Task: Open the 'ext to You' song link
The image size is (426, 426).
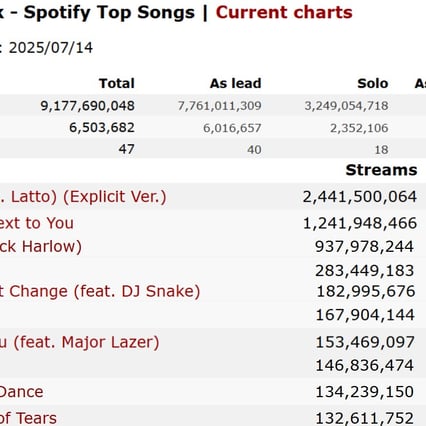Action: pyautogui.click(x=37, y=223)
